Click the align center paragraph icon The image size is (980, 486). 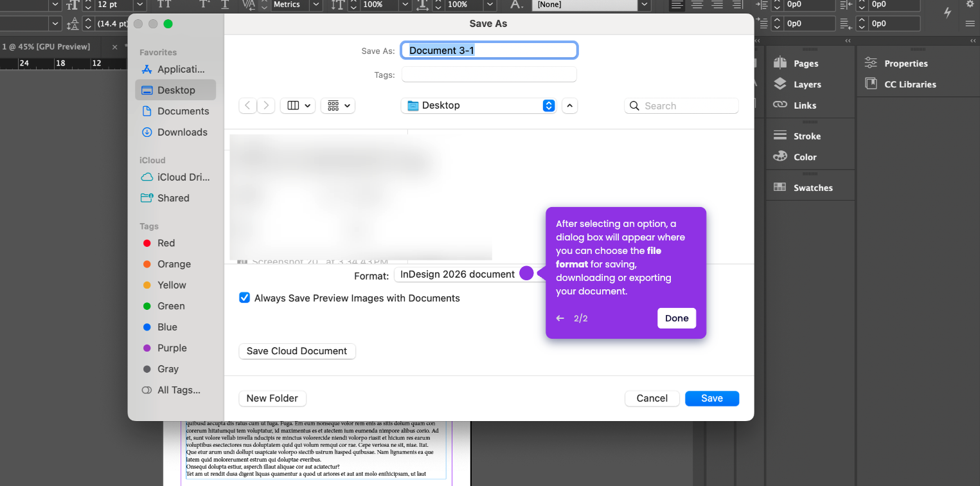697,4
